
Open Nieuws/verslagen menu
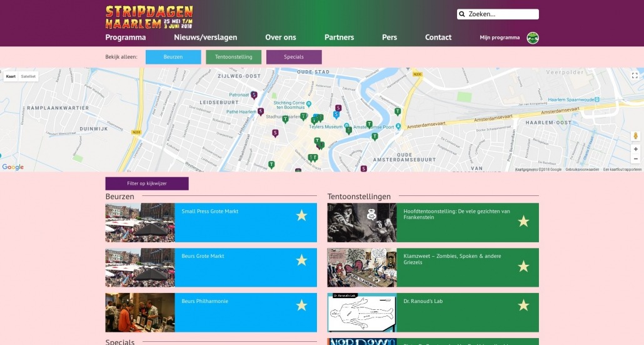[205, 37]
